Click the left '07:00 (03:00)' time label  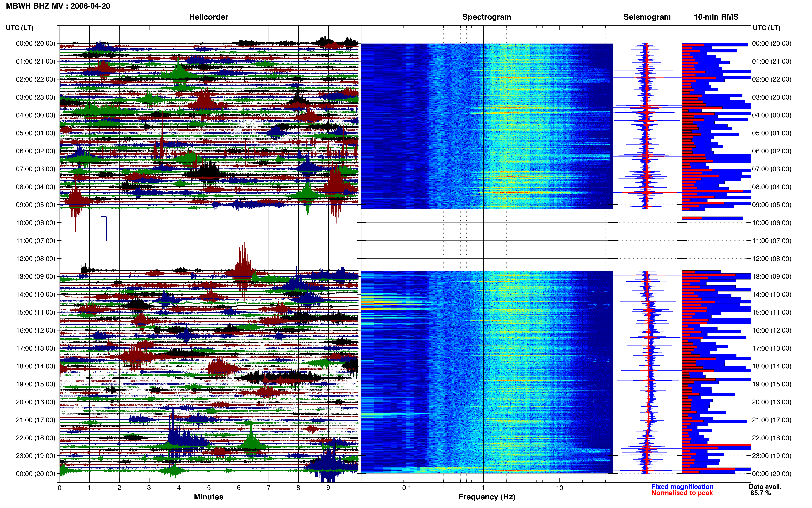(x=36, y=169)
